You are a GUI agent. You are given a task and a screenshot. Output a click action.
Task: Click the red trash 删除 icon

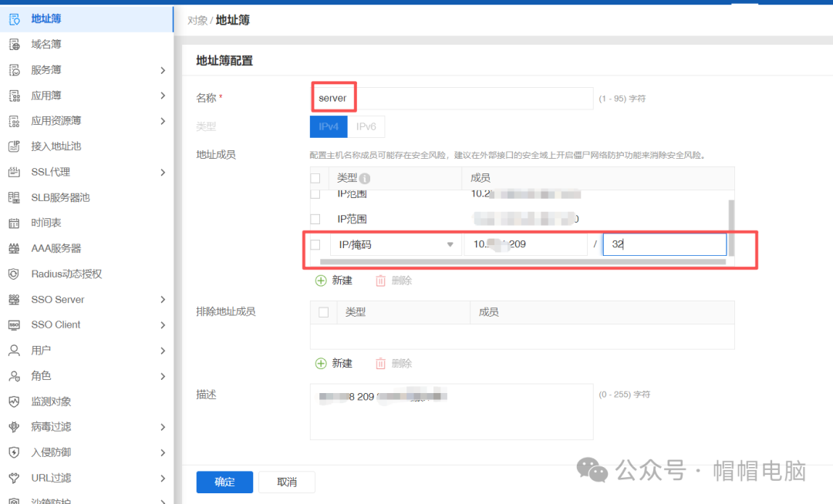coord(382,281)
